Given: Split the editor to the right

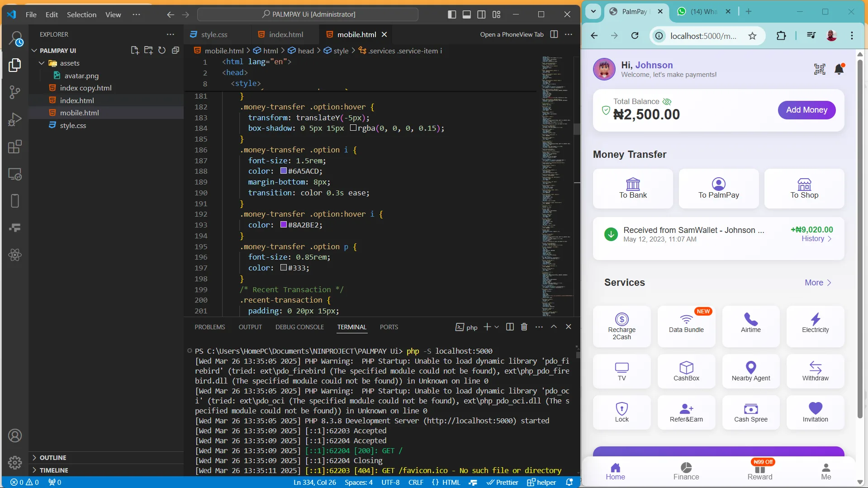Looking at the screenshot, I should coord(554,34).
